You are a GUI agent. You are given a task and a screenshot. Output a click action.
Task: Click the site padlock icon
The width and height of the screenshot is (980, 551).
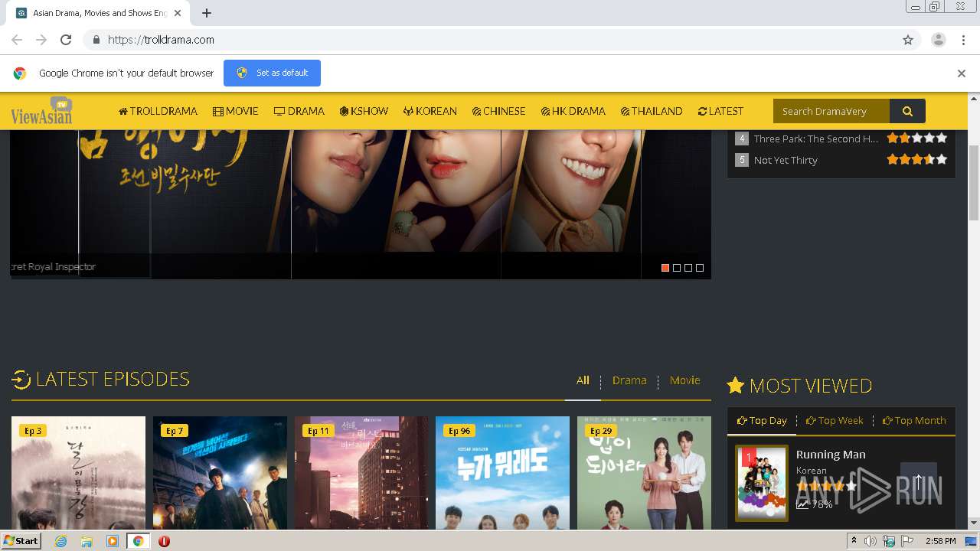[x=96, y=40]
